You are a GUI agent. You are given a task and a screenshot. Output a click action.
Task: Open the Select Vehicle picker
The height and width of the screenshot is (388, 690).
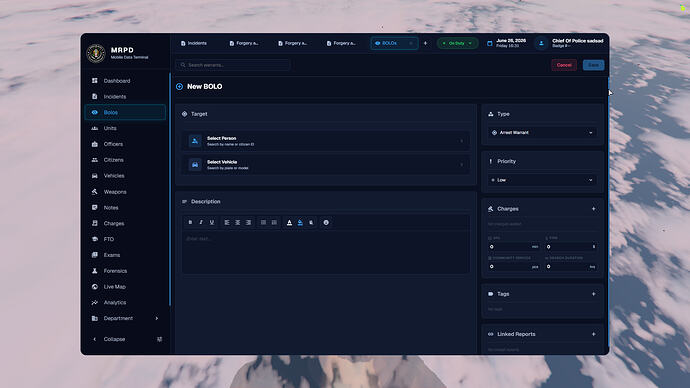pyautogui.click(x=325, y=165)
